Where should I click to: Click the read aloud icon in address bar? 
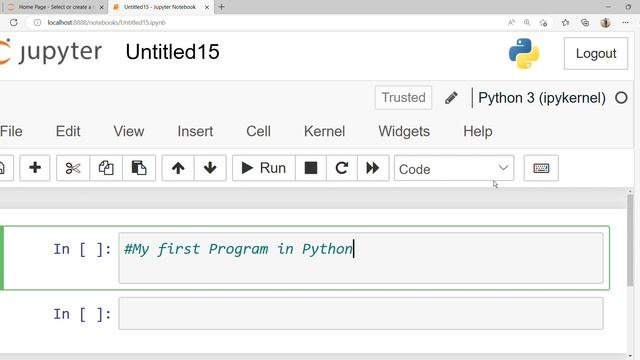(511, 22)
